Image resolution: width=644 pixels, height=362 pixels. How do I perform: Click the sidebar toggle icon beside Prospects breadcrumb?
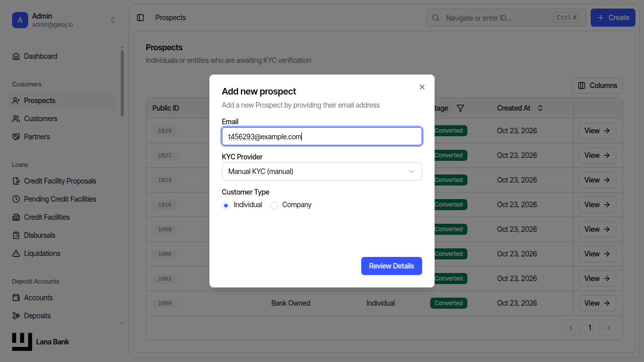(x=140, y=18)
